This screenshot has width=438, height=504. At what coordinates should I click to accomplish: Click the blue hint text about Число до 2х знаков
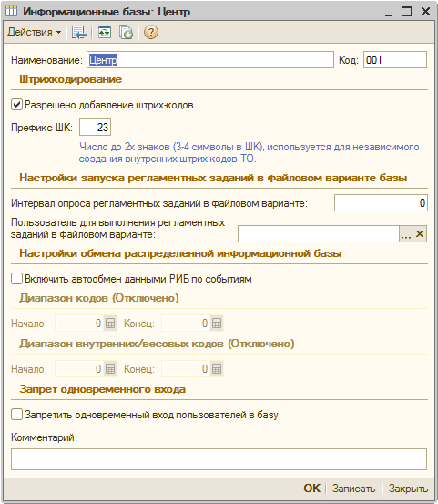click(x=250, y=153)
